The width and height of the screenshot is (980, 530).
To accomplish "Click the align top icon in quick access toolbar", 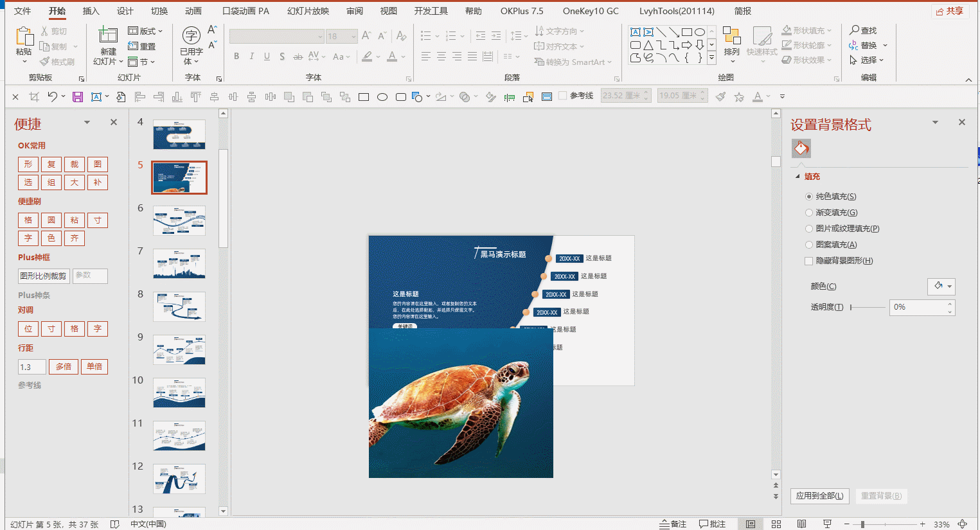I will click(195, 97).
